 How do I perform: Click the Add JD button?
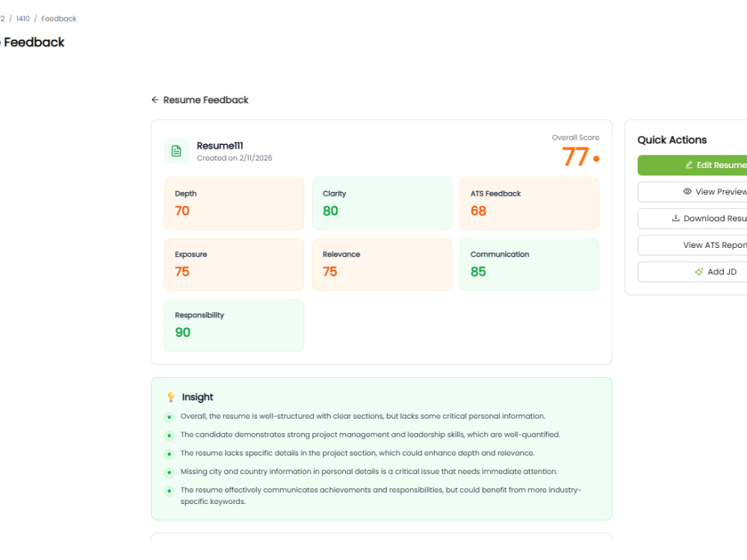[x=692, y=272]
